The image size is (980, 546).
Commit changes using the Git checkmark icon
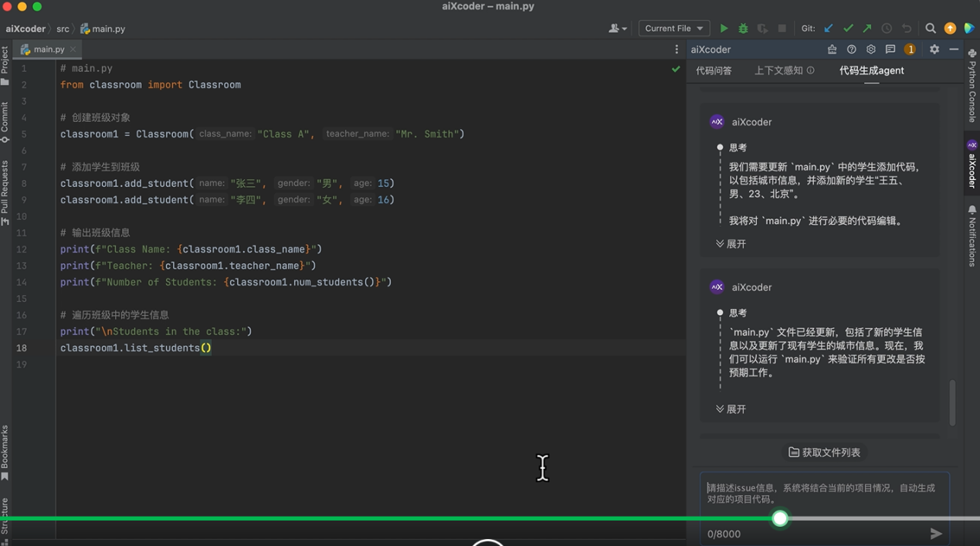pyautogui.click(x=848, y=29)
